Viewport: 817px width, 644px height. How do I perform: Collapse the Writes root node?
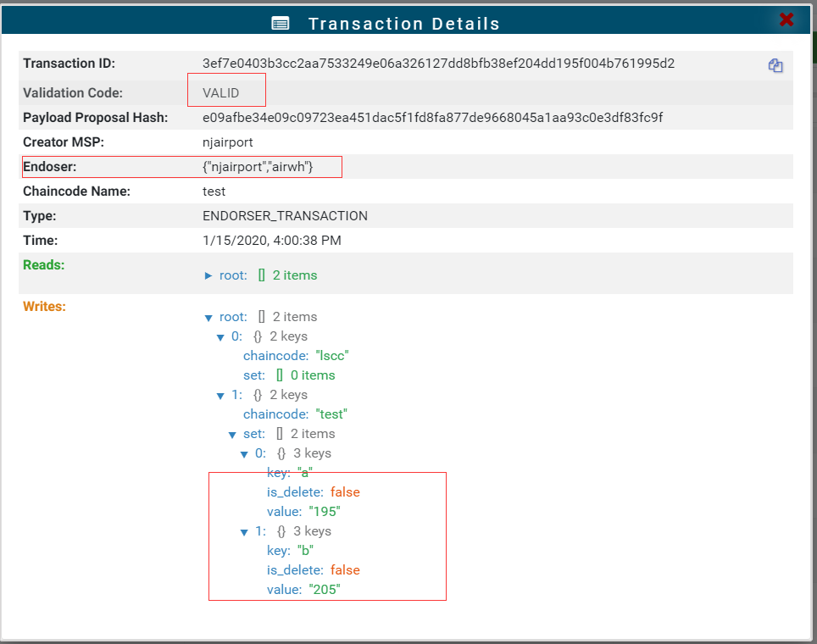209,318
